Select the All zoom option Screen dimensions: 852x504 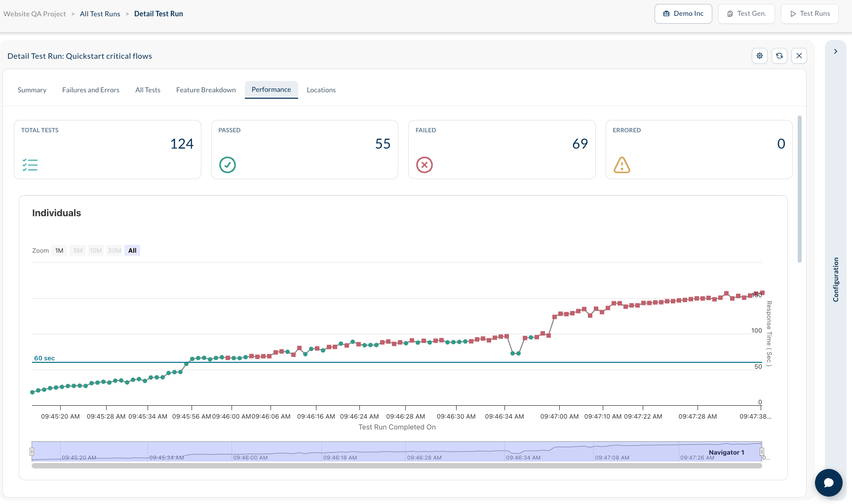coord(132,251)
